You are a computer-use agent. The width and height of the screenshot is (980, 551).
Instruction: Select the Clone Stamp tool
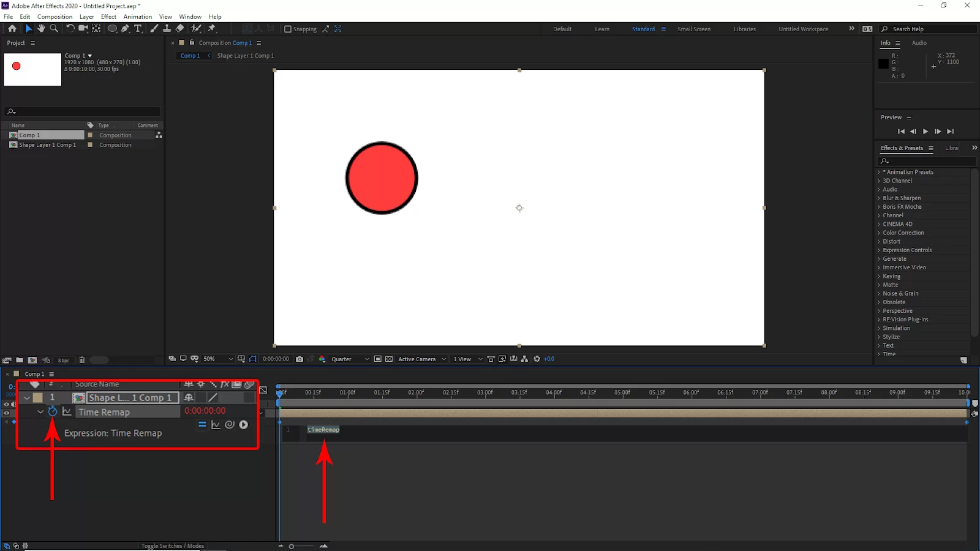(x=167, y=29)
